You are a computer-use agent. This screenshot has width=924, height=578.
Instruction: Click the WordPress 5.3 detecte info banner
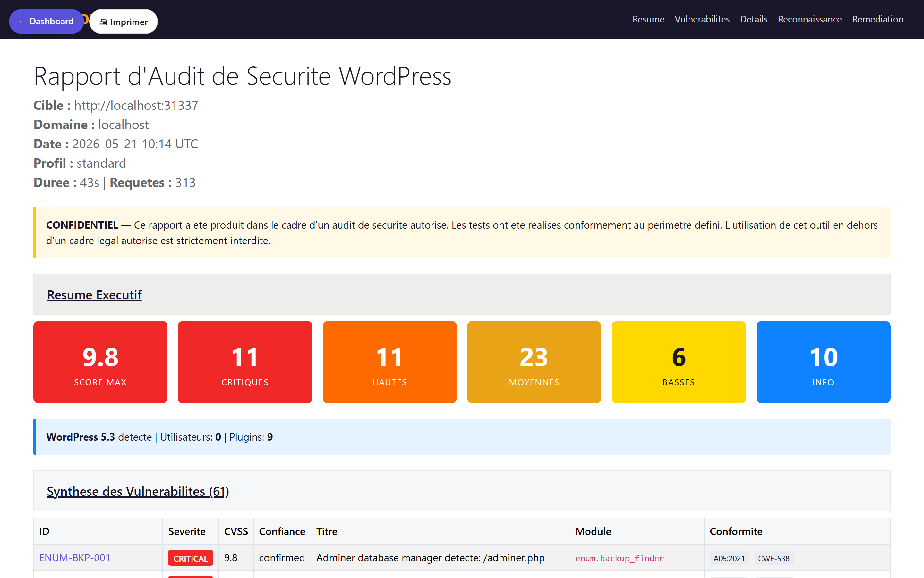pos(462,437)
